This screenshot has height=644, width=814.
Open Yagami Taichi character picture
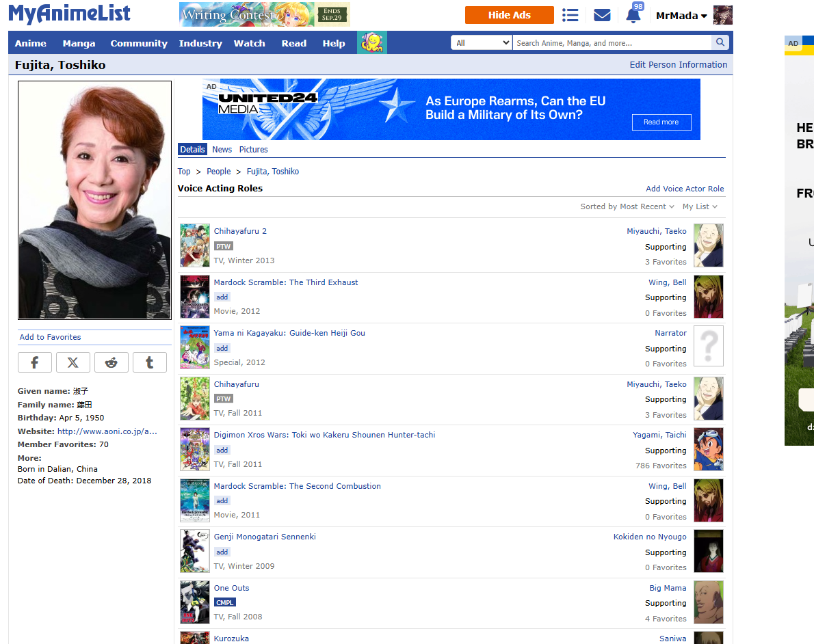pyautogui.click(x=709, y=449)
